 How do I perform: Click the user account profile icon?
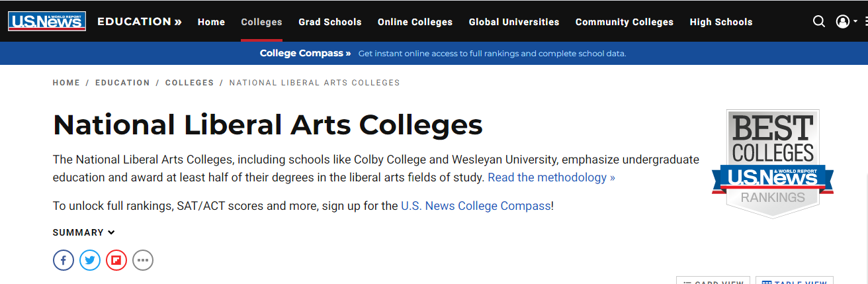pos(843,22)
